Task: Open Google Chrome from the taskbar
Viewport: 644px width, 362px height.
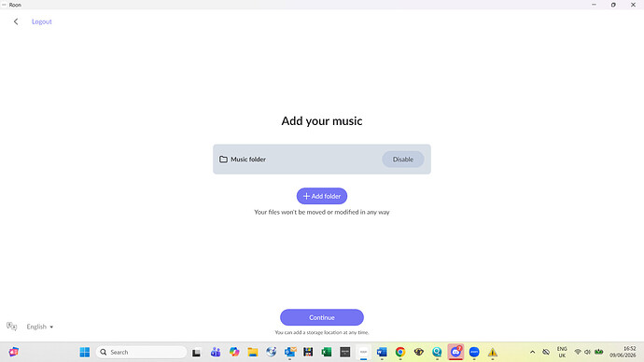Action: [400, 352]
